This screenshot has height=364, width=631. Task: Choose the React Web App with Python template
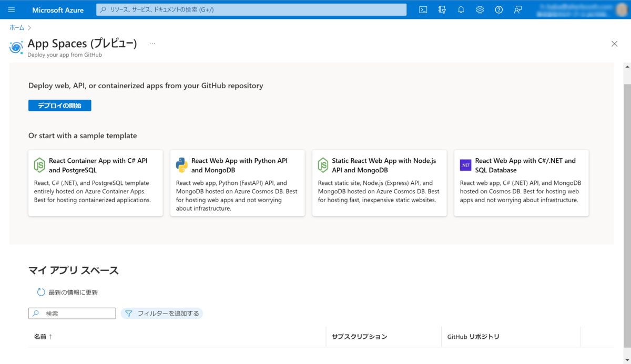pyautogui.click(x=237, y=183)
